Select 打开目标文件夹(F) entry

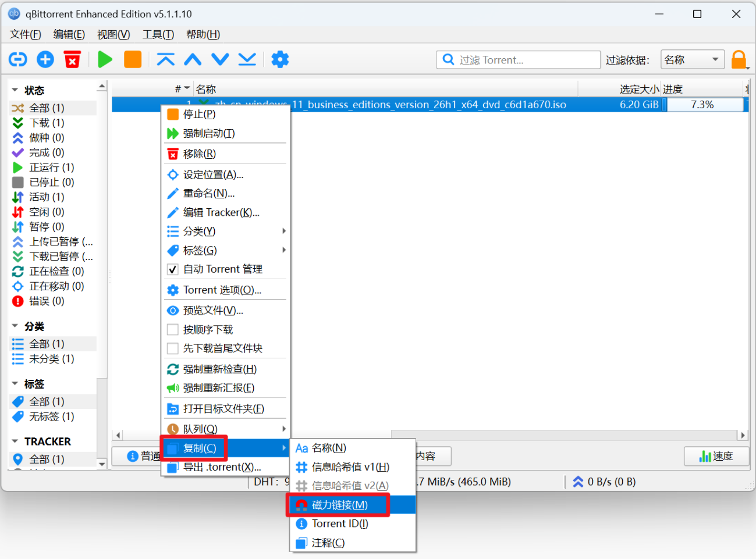click(226, 409)
